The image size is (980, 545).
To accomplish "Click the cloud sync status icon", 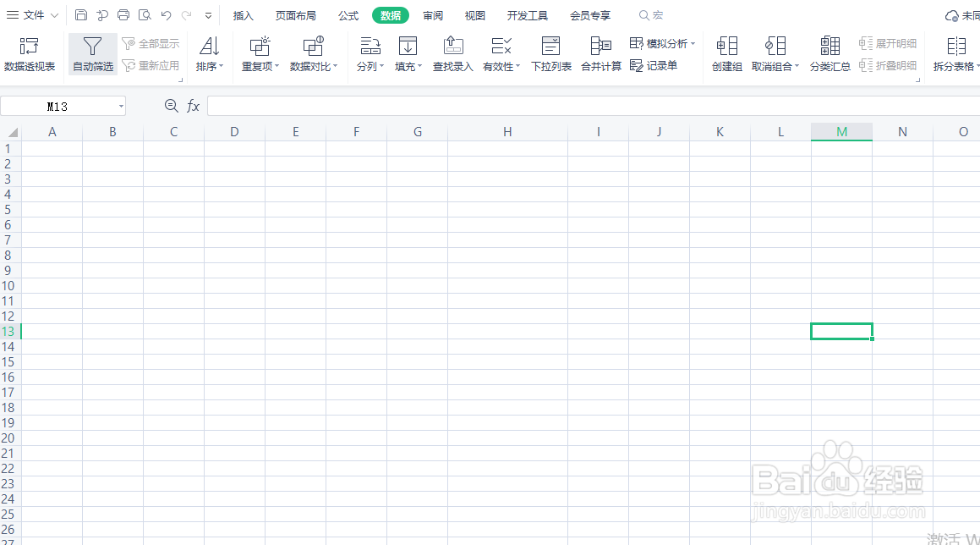I will click(952, 15).
